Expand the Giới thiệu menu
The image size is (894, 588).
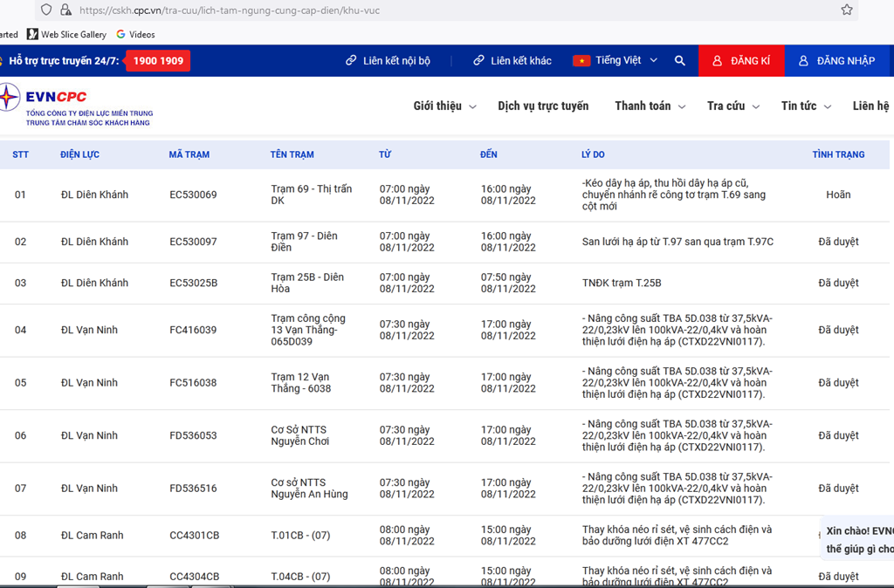pyautogui.click(x=444, y=106)
